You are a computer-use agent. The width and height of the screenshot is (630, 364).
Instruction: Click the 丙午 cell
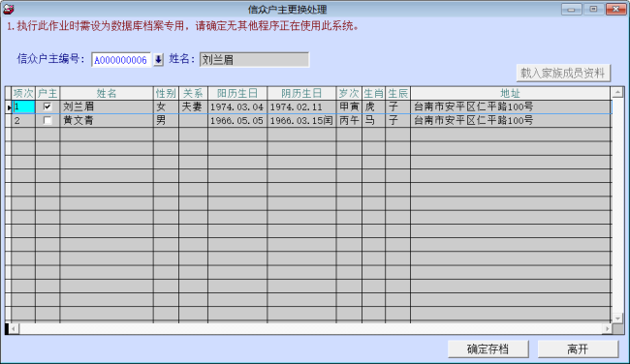[x=349, y=120]
